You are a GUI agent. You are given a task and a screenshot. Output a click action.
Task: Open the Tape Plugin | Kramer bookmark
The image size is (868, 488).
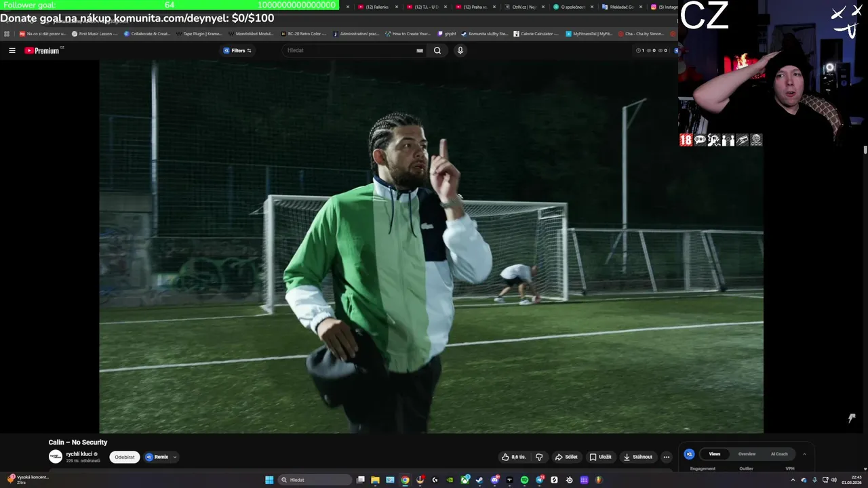point(199,33)
